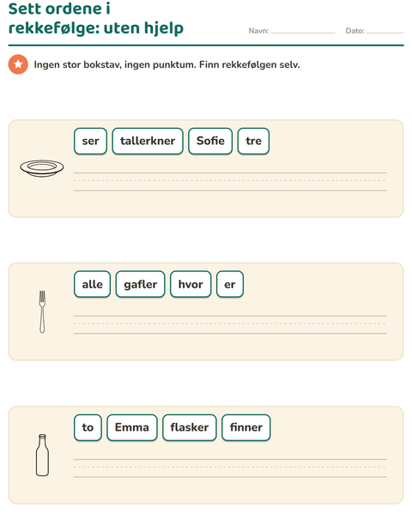This screenshot has height=532, width=412.
Task: Select the word tile 'tallerkner'
Action: [x=148, y=141]
